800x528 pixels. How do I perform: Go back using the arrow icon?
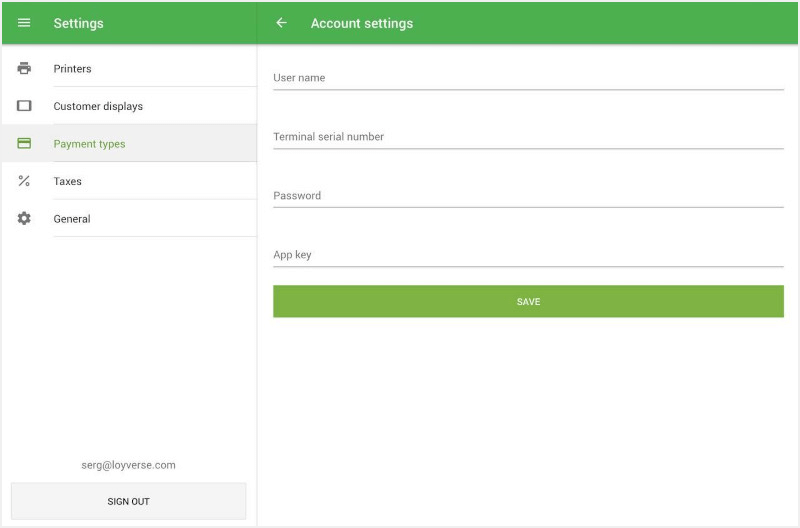coord(281,23)
